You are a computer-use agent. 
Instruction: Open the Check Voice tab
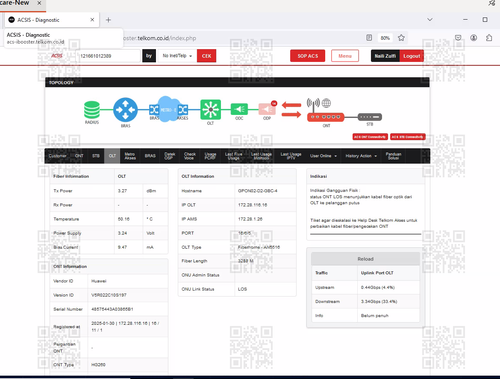click(x=190, y=156)
